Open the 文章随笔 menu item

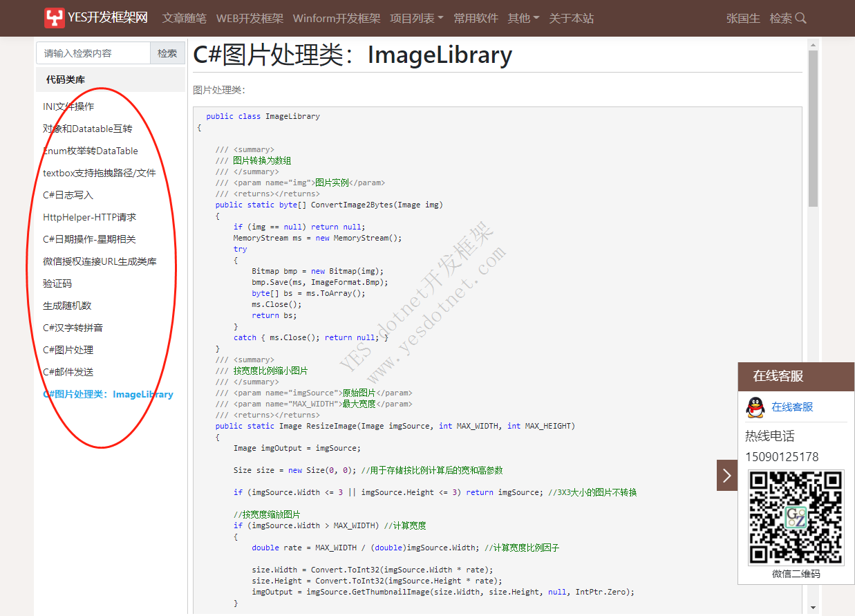(184, 18)
